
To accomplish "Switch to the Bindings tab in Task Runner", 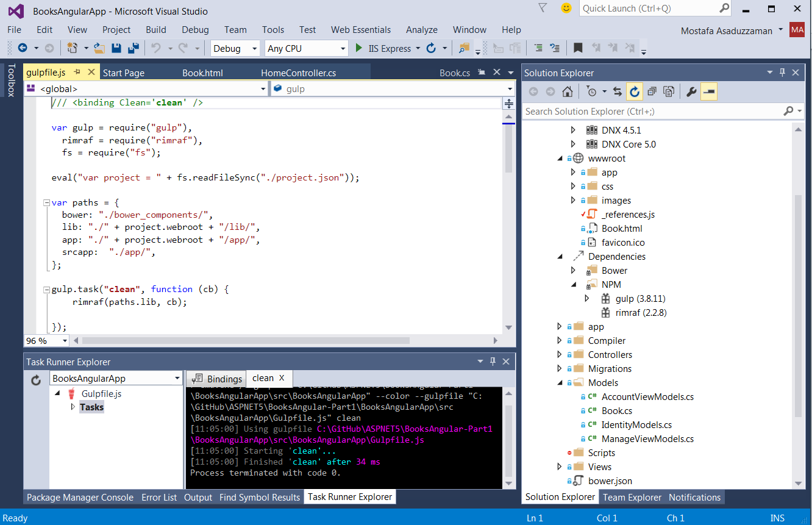I will click(x=216, y=379).
